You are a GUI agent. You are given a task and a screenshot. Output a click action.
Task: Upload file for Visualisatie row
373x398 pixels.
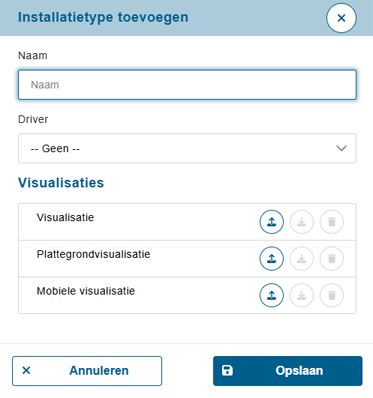[272, 222]
